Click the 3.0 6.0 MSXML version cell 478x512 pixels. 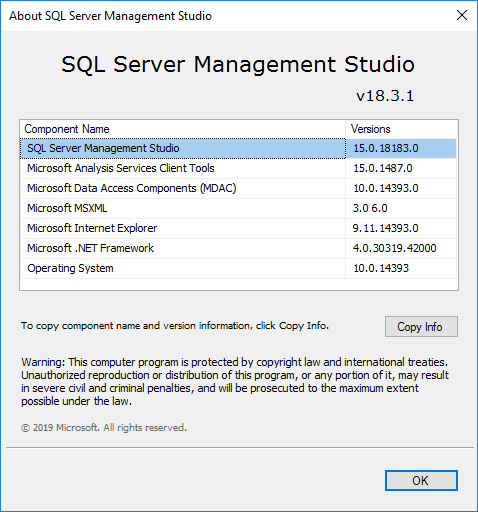401,208
